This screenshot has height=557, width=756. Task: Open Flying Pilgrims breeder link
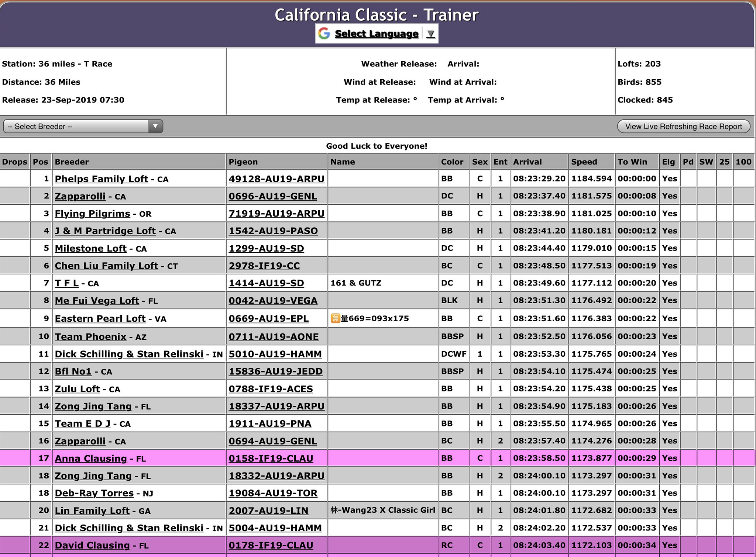pos(92,214)
